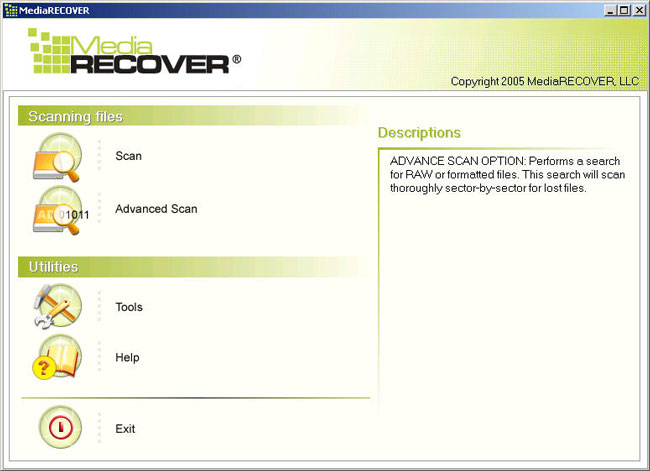The image size is (650, 471).
Task: Close the MediaRECOVER window
Action: [x=639, y=10]
